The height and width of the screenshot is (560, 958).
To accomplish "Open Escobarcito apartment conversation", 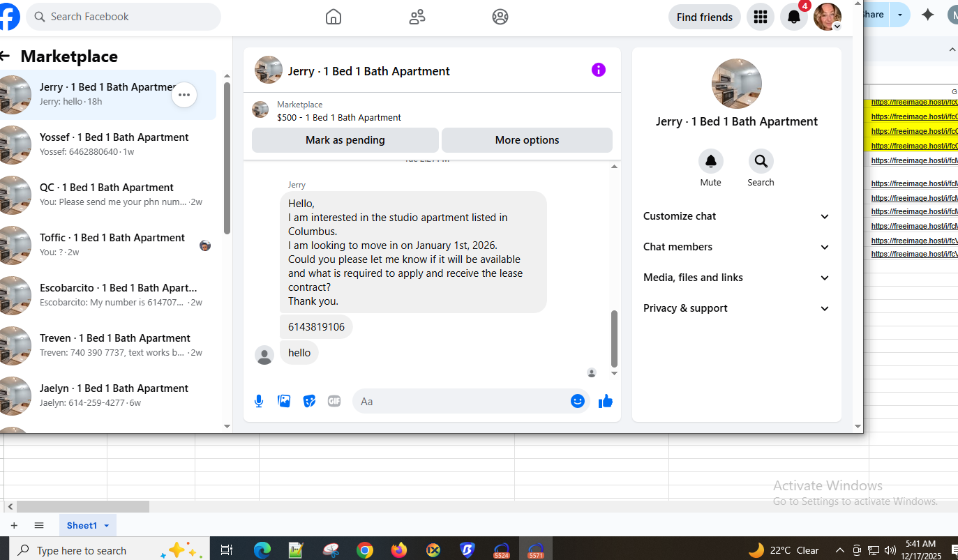I will click(x=108, y=296).
